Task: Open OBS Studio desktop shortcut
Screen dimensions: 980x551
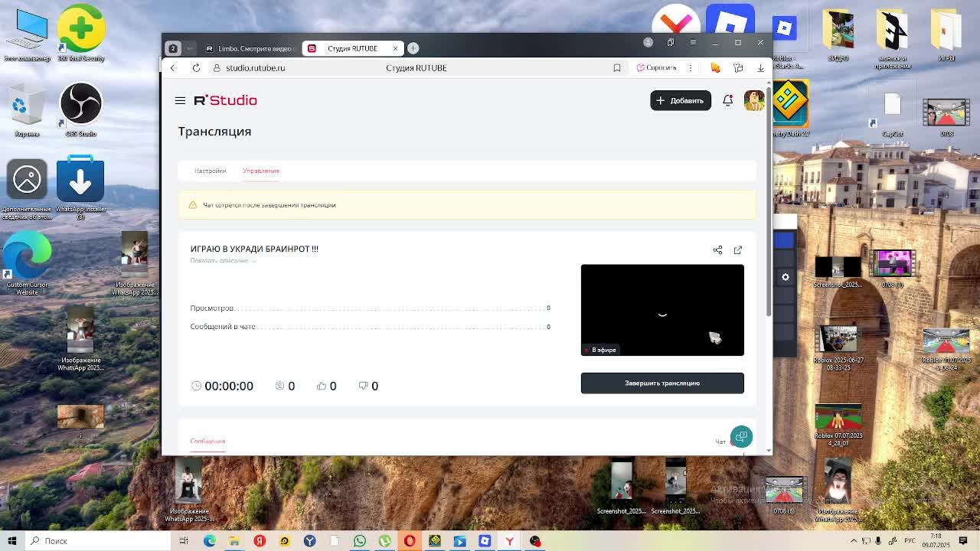Action: [x=80, y=109]
